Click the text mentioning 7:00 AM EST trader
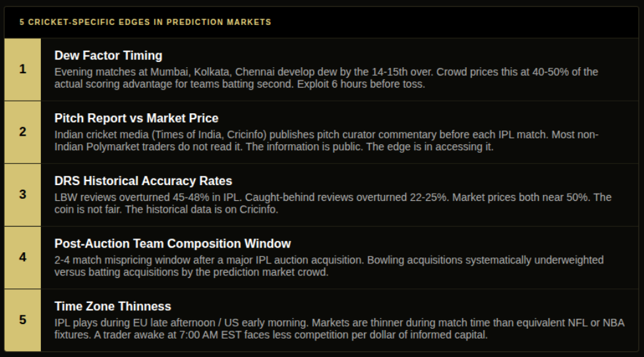The image size is (644, 357). pos(291,335)
